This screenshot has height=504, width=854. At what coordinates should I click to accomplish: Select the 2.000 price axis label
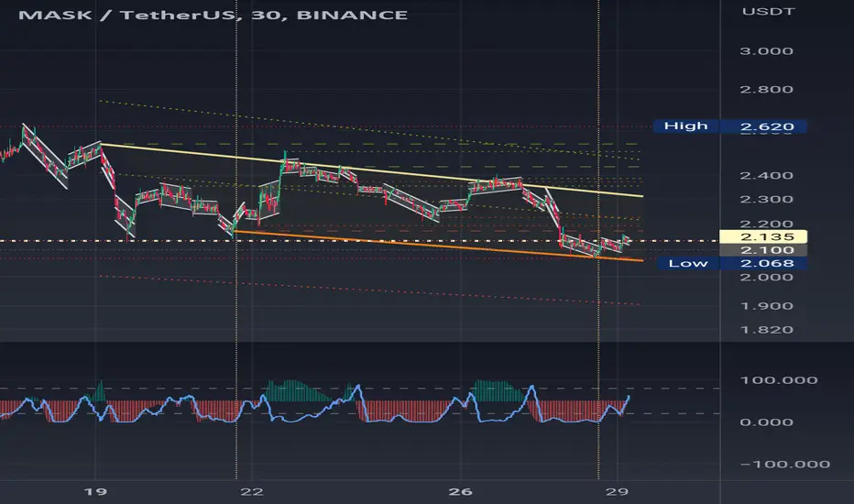pyautogui.click(x=766, y=278)
